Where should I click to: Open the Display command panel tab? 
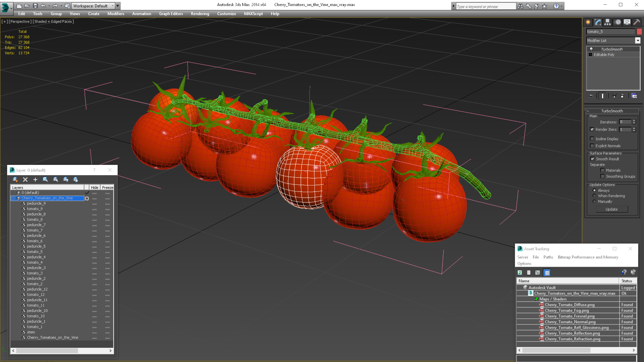627,22
